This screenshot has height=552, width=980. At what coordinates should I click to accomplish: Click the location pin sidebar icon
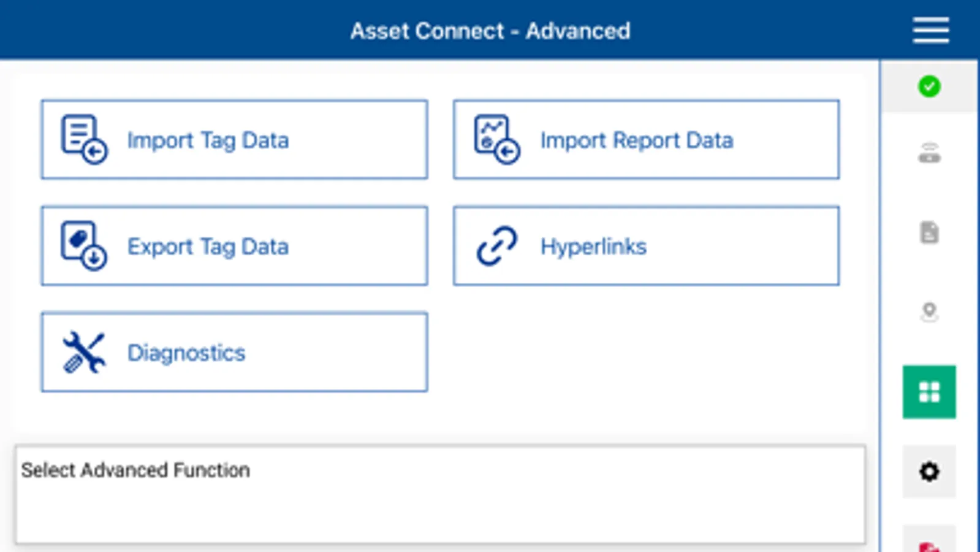click(x=929, y=312)
